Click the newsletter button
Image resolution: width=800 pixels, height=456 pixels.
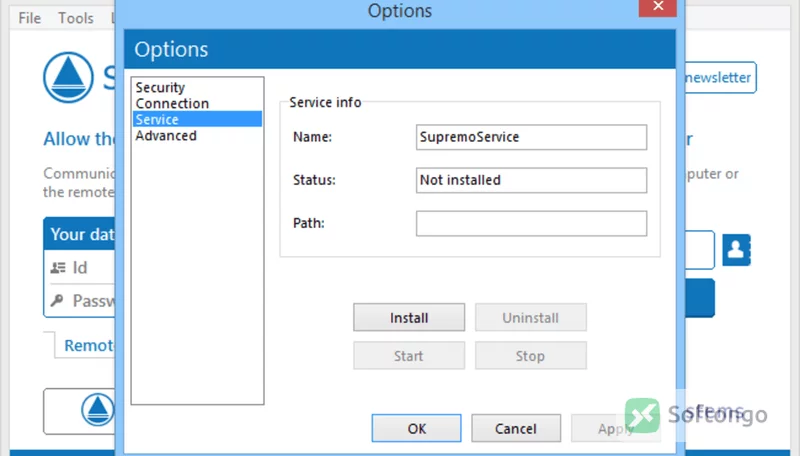[x=719, y=78]
